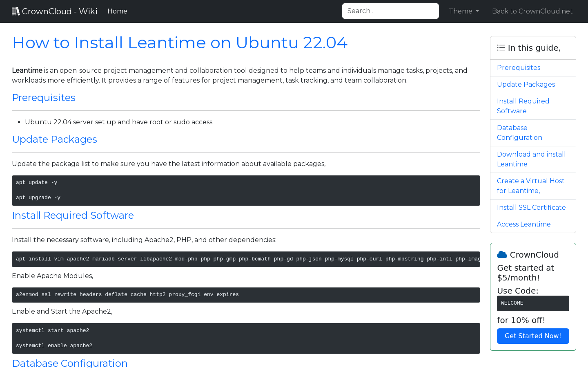Select the WELCOME promo code box

[533, 303]
